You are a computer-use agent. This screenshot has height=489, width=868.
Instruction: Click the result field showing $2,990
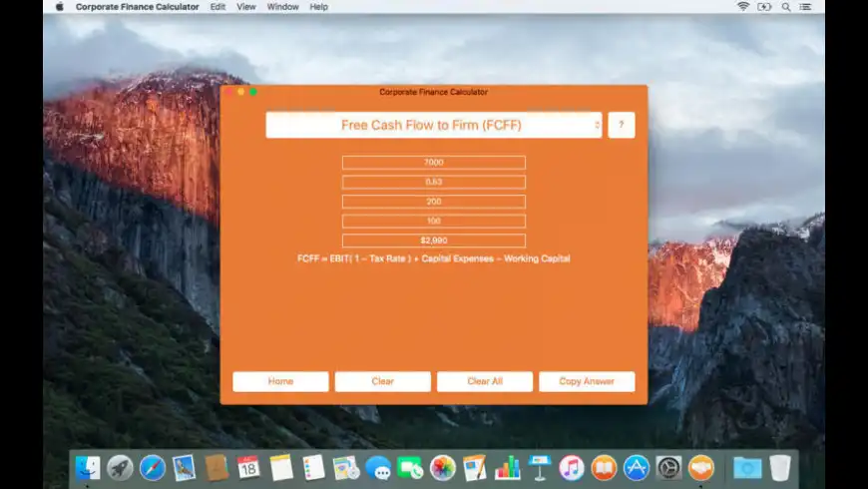coord(433,241)
